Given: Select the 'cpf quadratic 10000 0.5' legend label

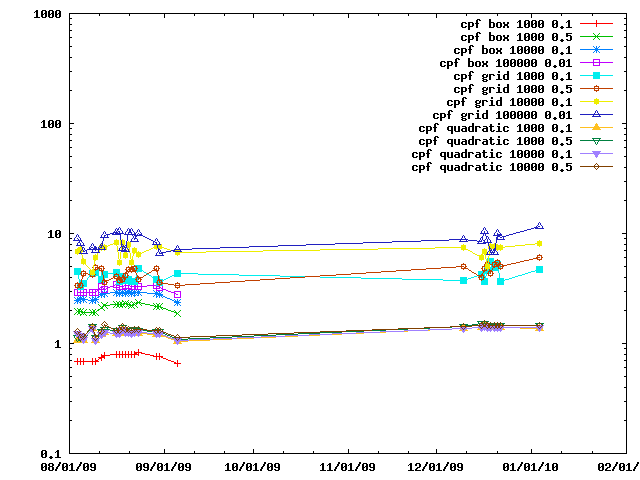Looking at the screenshot, I should pyautogui.click(x=492, y=166).
